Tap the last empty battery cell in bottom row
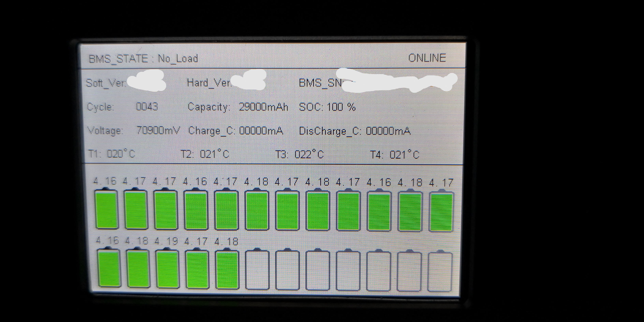 pos(440,272)
